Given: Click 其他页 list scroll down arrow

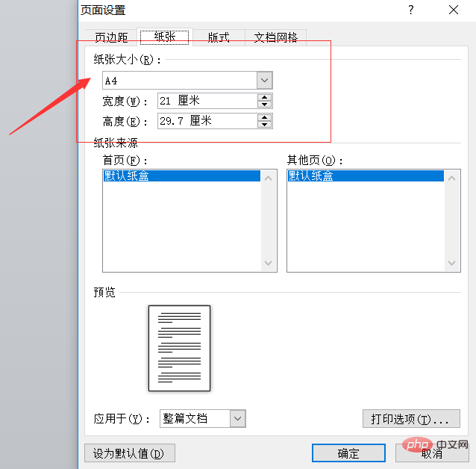Looking at the screenshot, I should click(451, 263).
